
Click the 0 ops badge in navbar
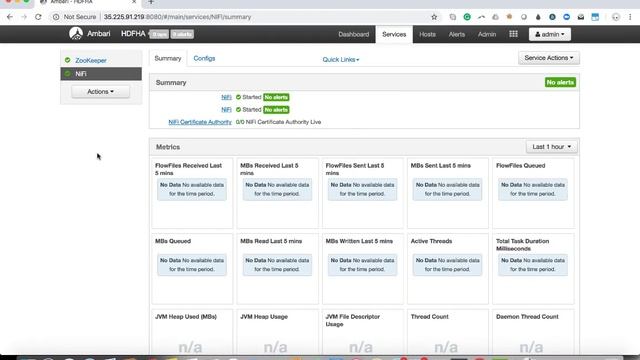point(159,34)
